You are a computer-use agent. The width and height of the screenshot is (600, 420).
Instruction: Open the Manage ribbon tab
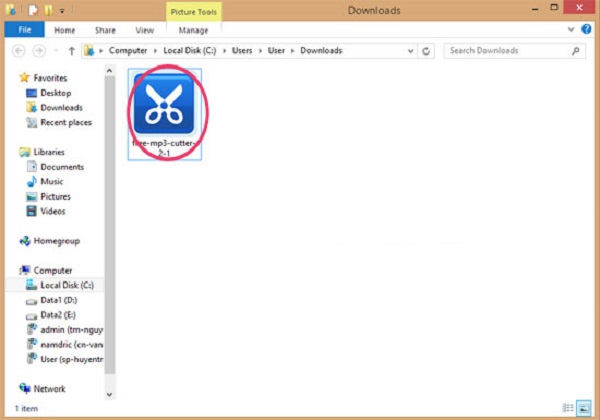click(193, 30)
